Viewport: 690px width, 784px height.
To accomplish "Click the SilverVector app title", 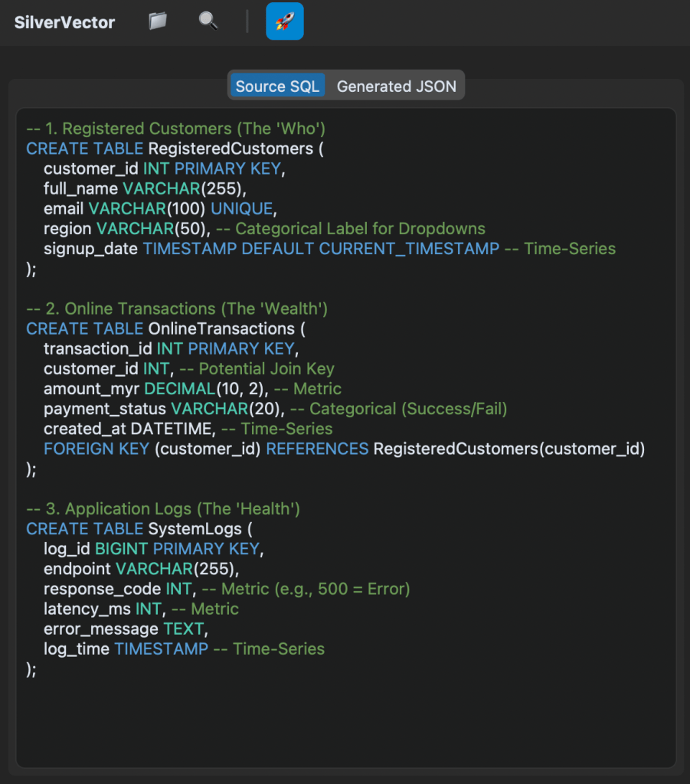I will click(x=64, y=22).
